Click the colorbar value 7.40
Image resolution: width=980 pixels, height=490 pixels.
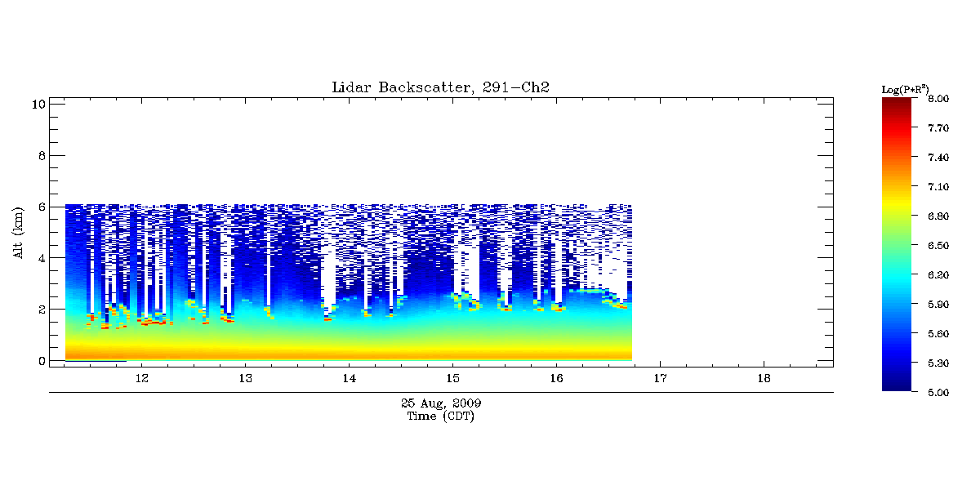pos(938,158)
